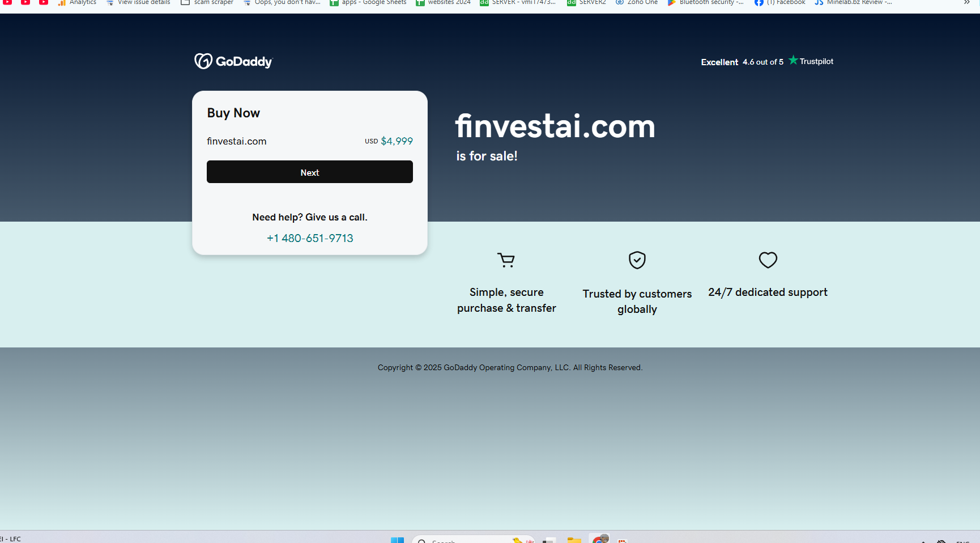Screen dimensions: 980x543
Task: Click the taskbar Search box
Action: 474,540
